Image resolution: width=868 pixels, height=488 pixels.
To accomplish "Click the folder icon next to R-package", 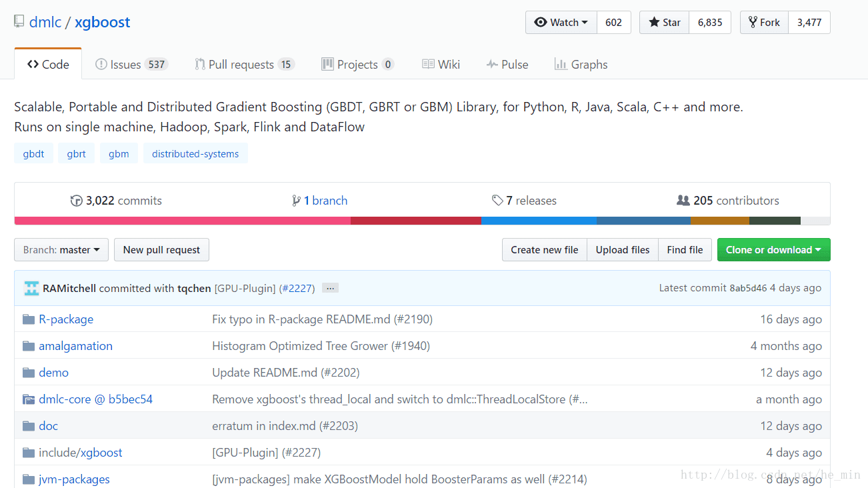I will (x=29, y=319).
